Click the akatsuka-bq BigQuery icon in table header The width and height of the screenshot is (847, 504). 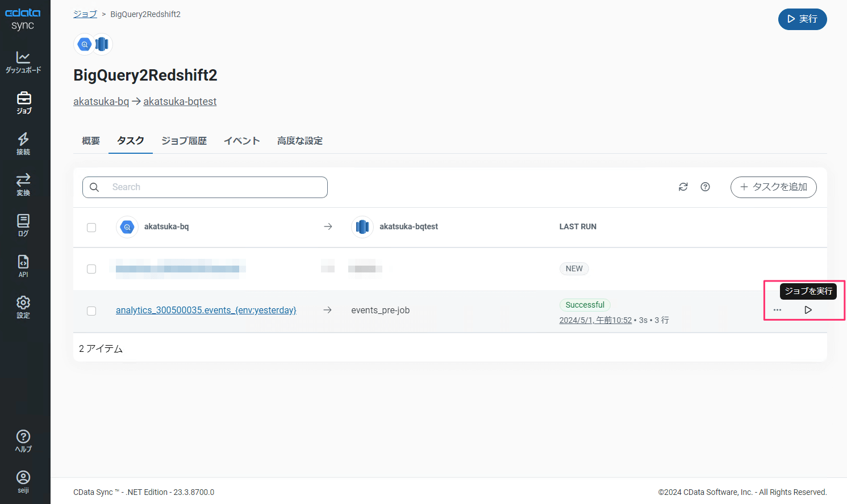[x=127, y=227]
